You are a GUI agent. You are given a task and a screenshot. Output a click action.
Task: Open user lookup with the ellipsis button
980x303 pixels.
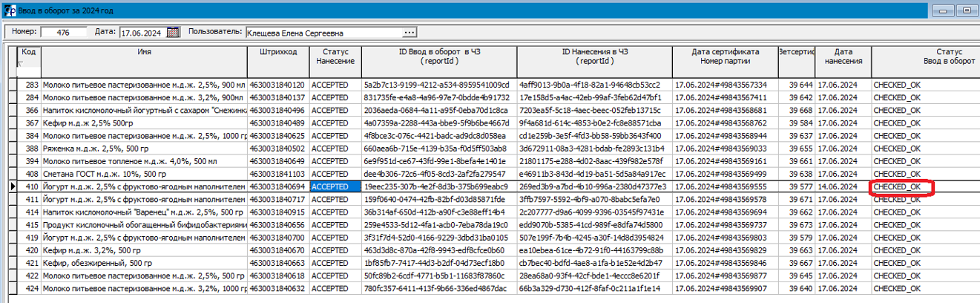(x=409, y=32)
